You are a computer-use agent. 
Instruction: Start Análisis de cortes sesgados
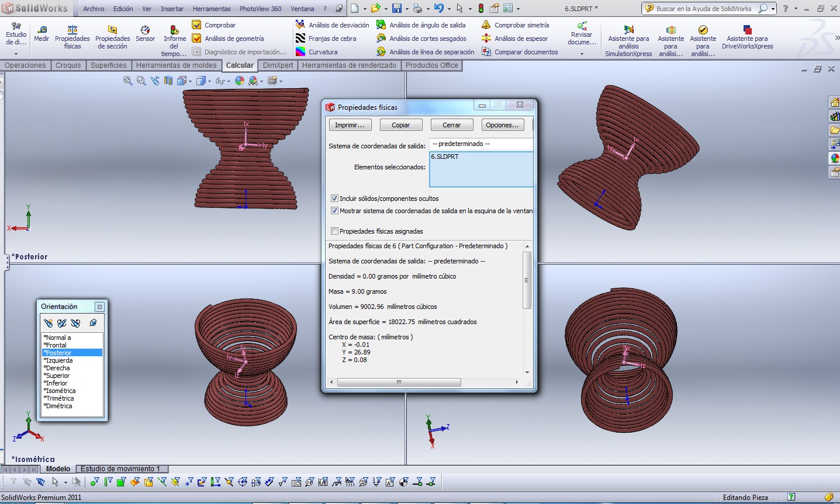pos(421,39)
